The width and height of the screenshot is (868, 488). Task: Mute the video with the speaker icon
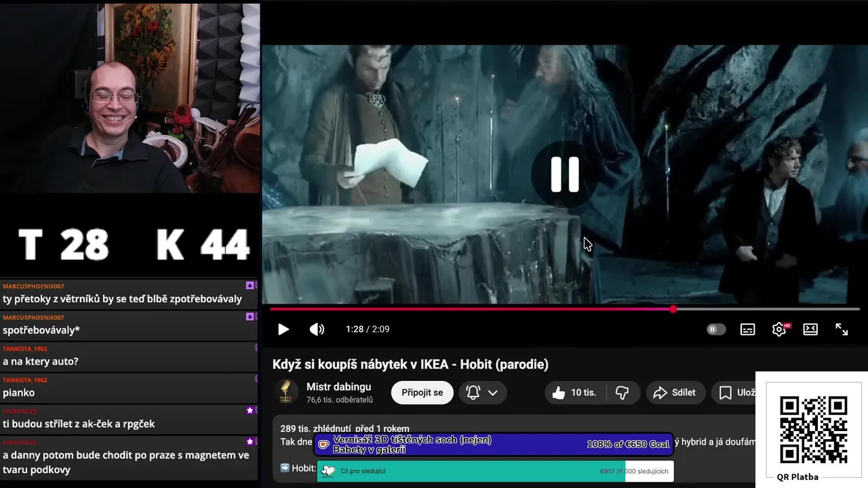[x=317, y=329]
